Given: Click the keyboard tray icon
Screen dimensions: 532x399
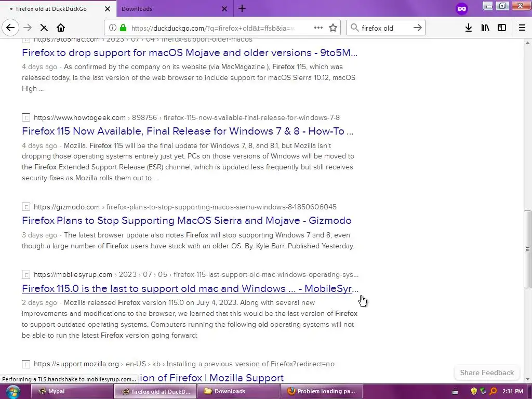Looking at the screenshot, I should coord(455,392).
